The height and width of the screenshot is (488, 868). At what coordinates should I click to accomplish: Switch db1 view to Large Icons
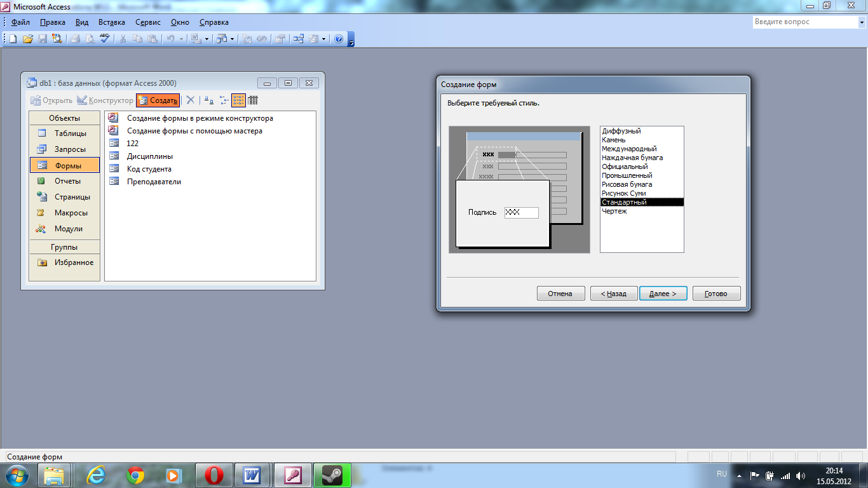208,100
